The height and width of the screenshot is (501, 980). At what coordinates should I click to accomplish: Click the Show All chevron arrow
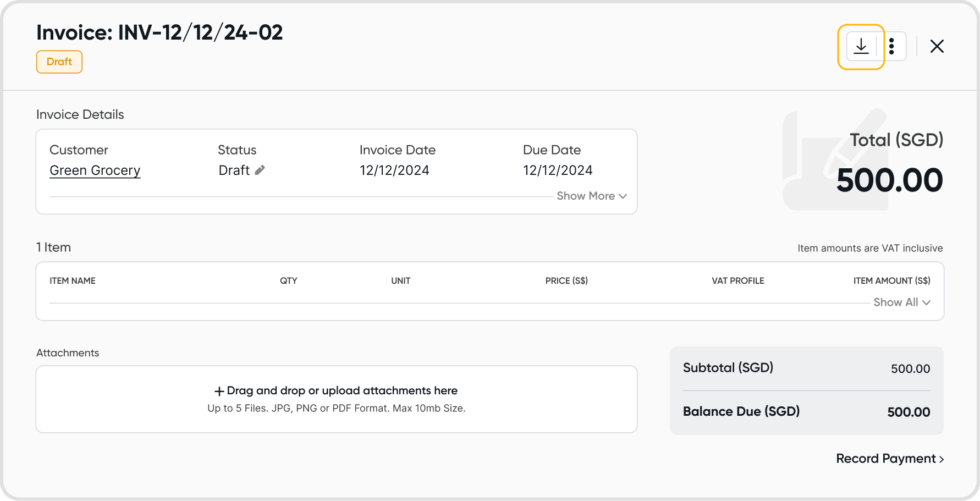[x=927, y=302]
